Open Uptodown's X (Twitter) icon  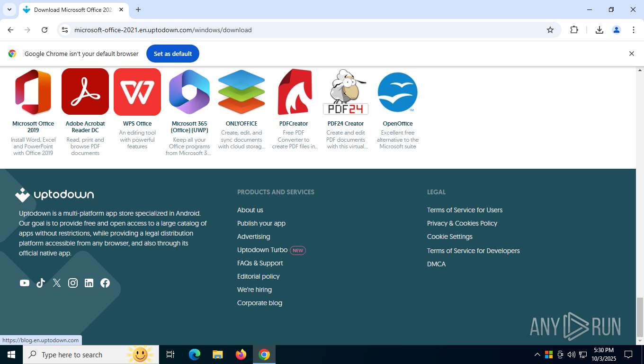click(x=57, y=283)
